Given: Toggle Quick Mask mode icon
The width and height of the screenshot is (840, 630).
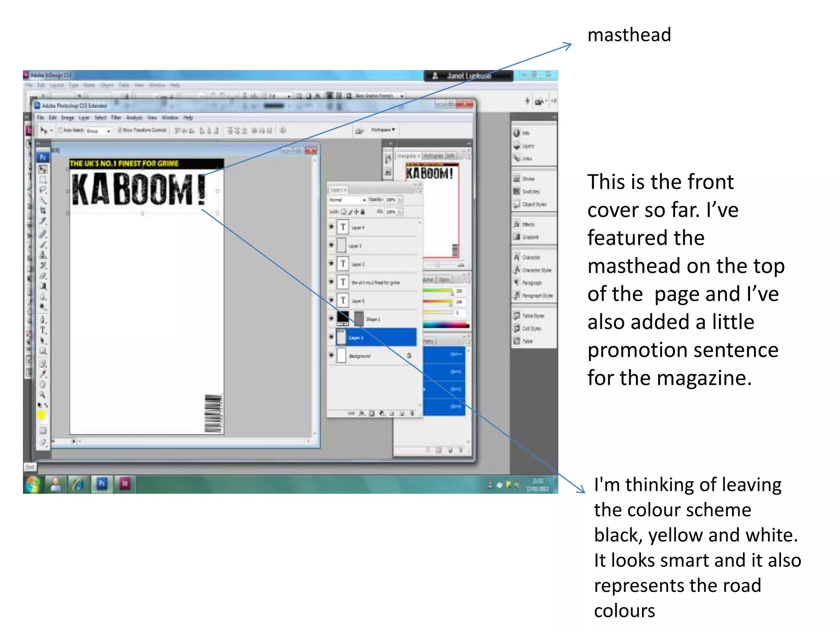Looking at the screenshot, I should [43, 430].
